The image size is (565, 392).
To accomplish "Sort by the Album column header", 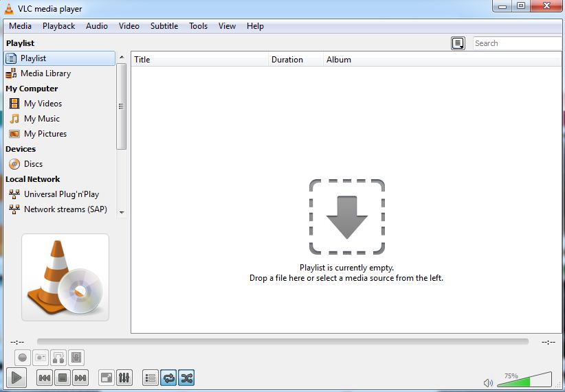I will 443,60.
